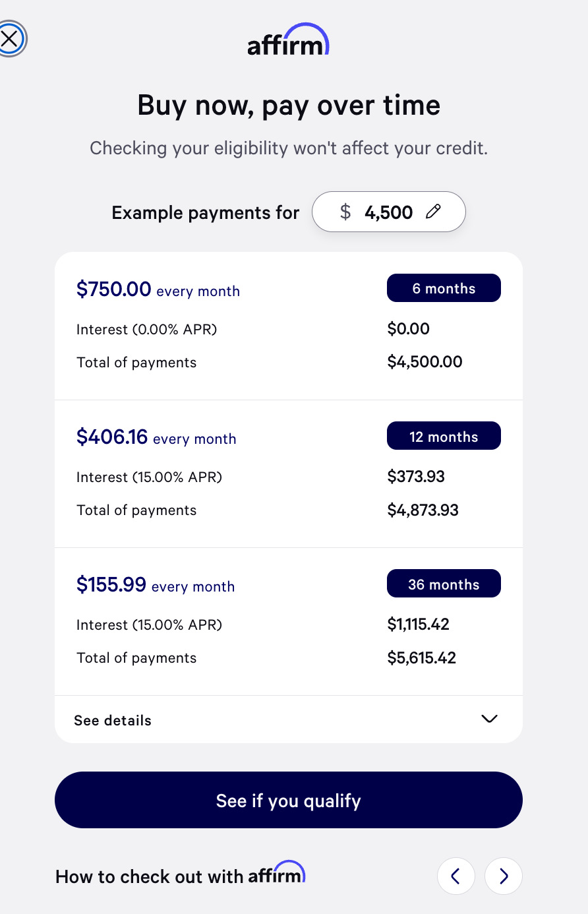Close the Affirm dialog with the X icon

pos(11,39)
